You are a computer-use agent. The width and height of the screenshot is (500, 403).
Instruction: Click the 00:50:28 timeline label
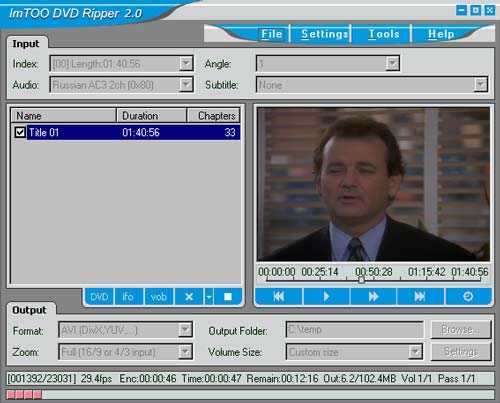[374, 272]
